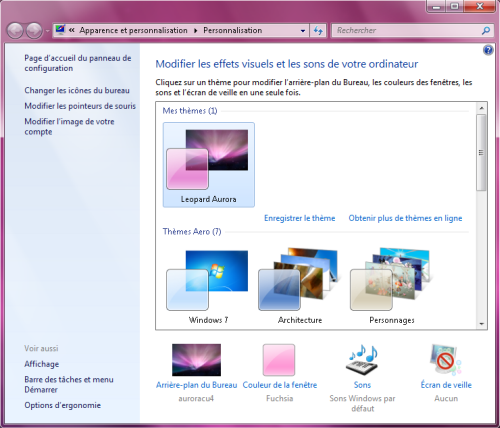Open the Écran de veille link
Viewport: 500px width, 428px height.
tap(446, 385)
